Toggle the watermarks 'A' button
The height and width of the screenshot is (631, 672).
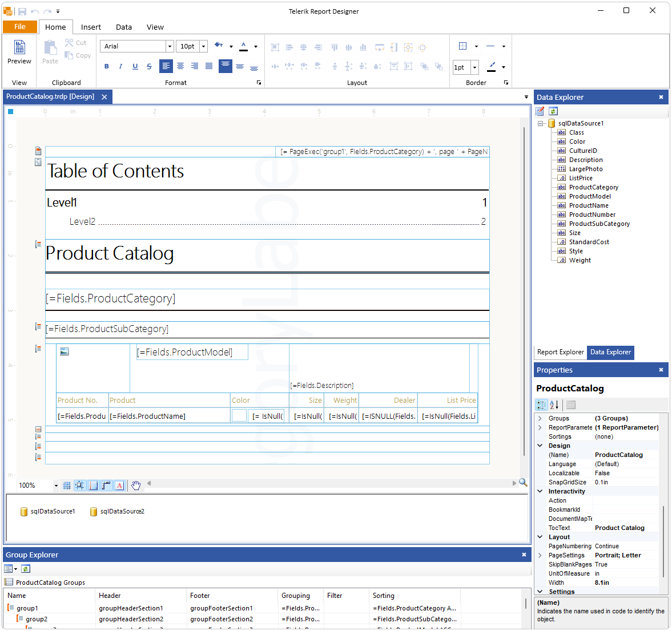119,486
